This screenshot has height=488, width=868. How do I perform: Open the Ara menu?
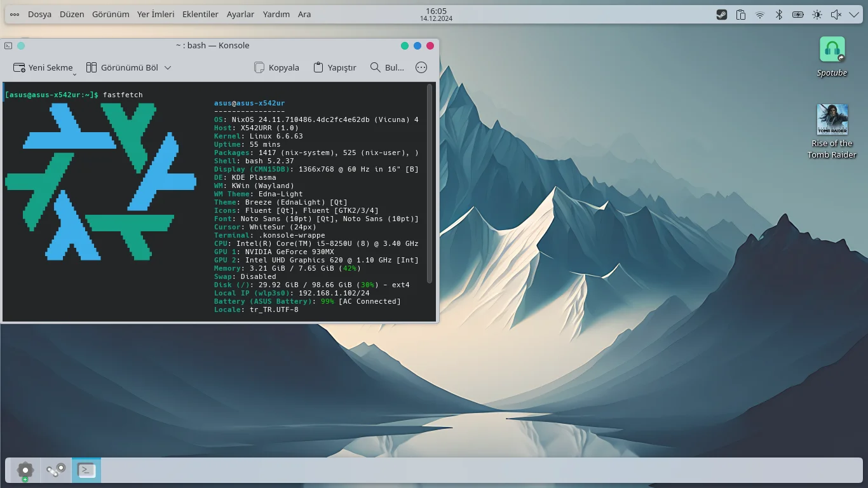pyautogui.click(x=304, y=15)
